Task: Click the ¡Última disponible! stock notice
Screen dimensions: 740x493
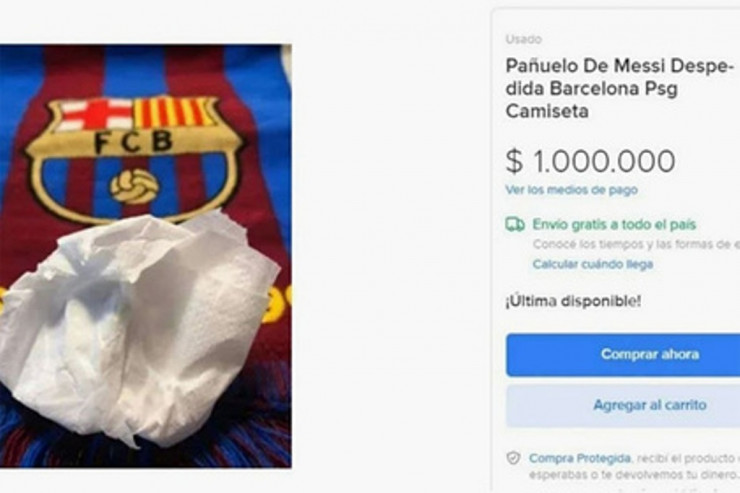Action: [573, 301]
